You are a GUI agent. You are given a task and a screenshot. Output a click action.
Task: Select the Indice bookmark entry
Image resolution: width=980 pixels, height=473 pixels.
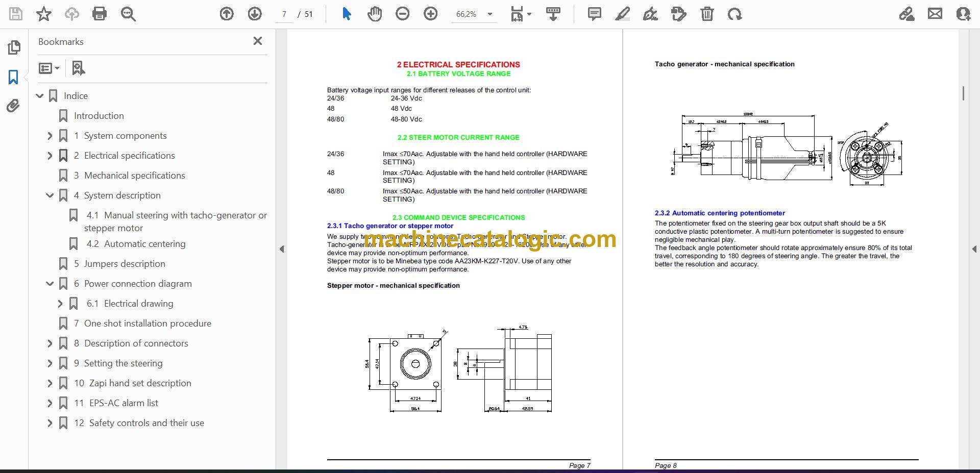[x=76, y=96]
